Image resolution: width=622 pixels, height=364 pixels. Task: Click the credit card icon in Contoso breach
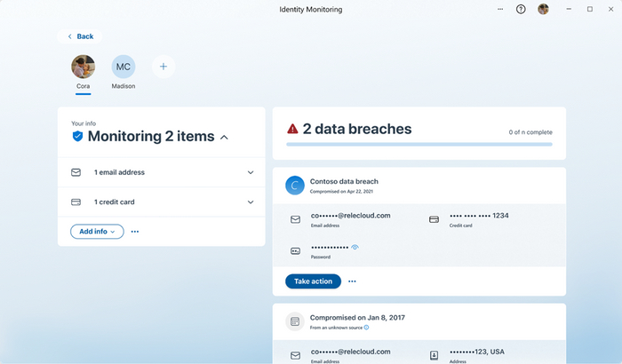(434, 219)
